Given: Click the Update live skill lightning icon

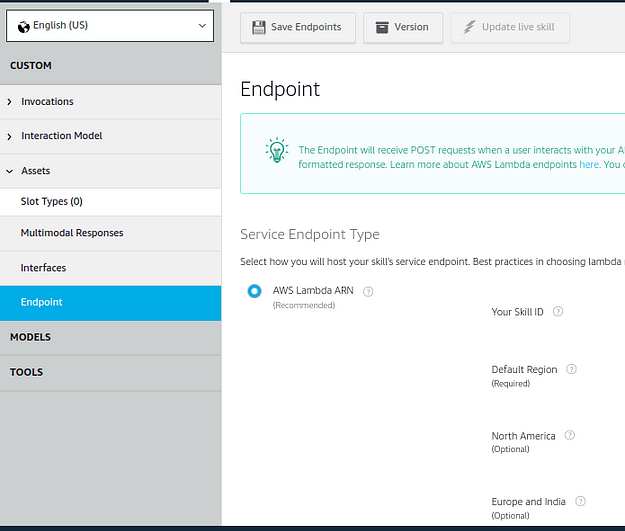Looking at the screenshot, I should pyautogui.click(x=469, y=28).
